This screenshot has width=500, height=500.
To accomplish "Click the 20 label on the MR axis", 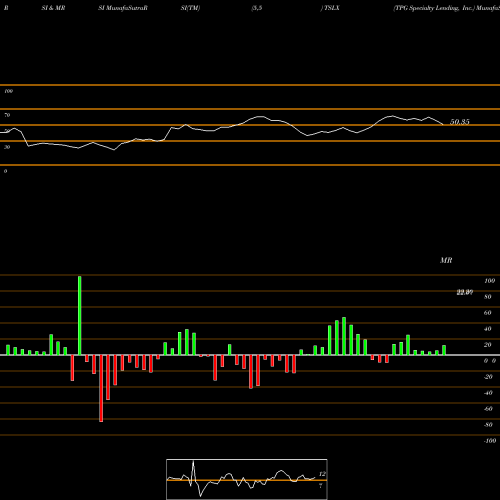I will click(488, 345).
